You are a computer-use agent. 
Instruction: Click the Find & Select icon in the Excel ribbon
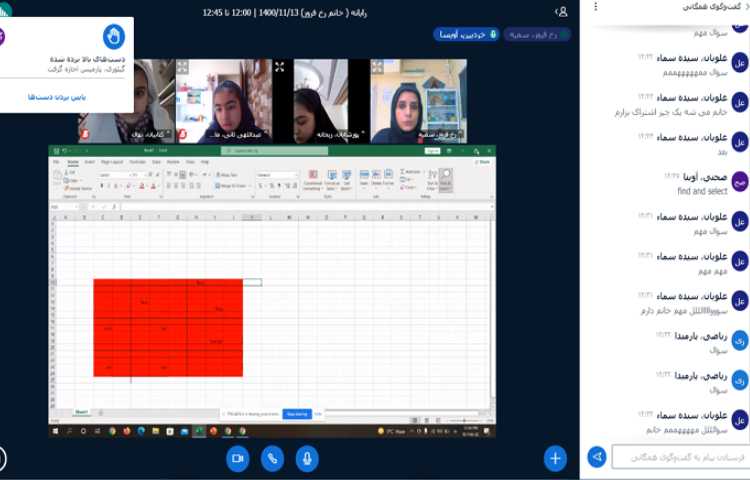click(x=445, y=177)
